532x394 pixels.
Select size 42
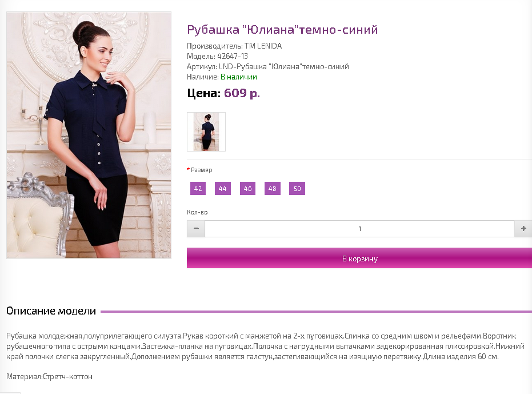click(x=198, y=189)
